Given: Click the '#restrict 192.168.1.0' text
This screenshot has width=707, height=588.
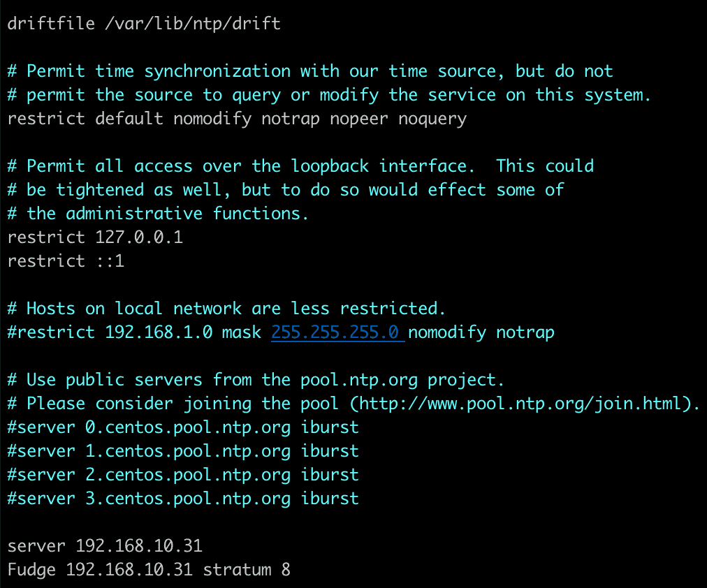Looking at the screenshot, I should tap(110, 332).
